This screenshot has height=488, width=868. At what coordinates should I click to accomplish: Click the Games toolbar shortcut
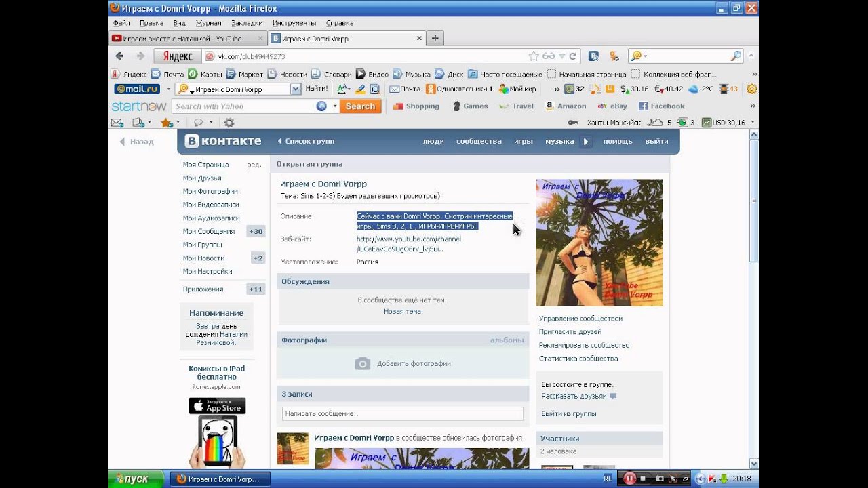[x=469, y=106]
